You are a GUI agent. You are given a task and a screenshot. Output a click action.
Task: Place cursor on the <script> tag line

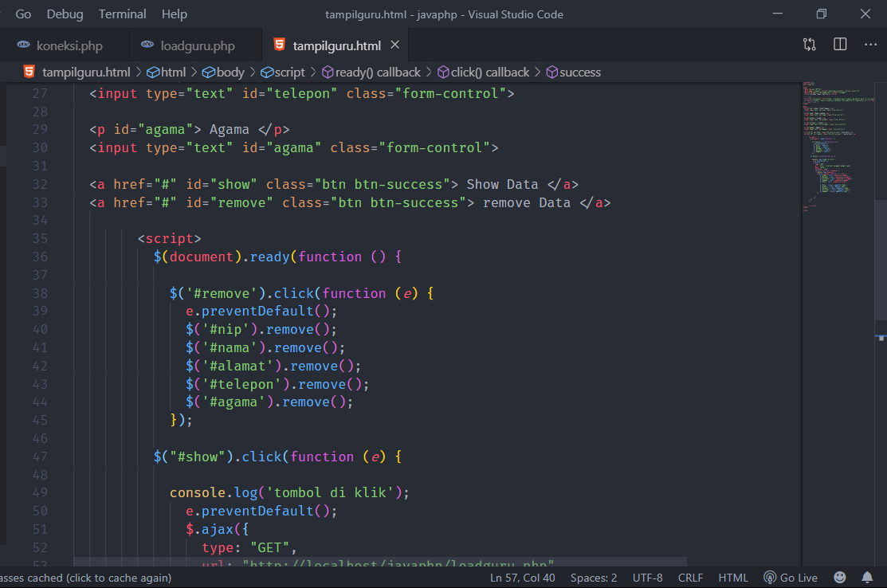point(169,238)
